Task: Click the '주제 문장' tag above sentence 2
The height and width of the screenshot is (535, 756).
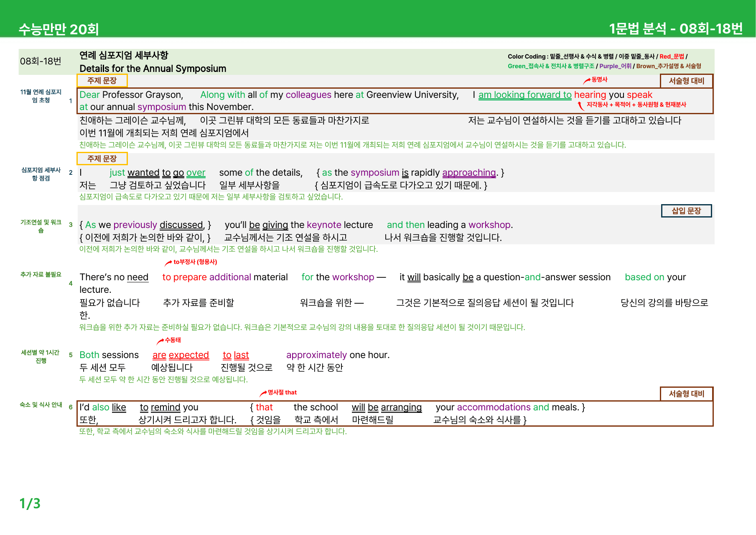Action: click(x=102, y=159)
